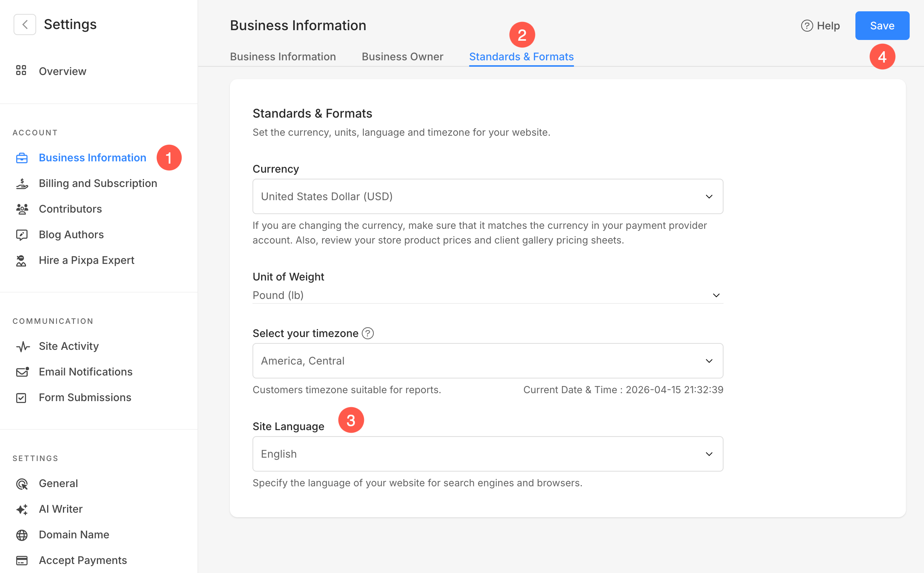Select the Business Information tab
This screenshot has height=573, width=924.
point(283,57)
